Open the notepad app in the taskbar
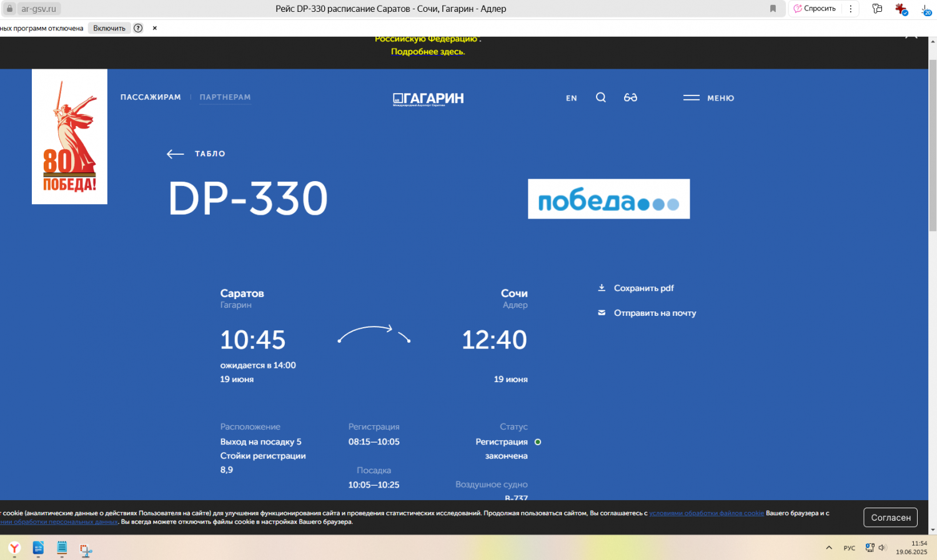 62,548
